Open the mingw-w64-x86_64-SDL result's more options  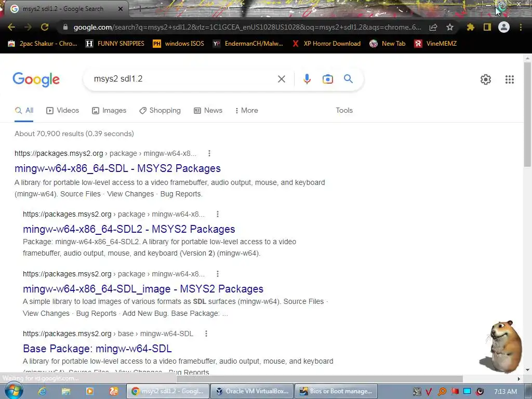pyautogui.click(x=209, y=153)
